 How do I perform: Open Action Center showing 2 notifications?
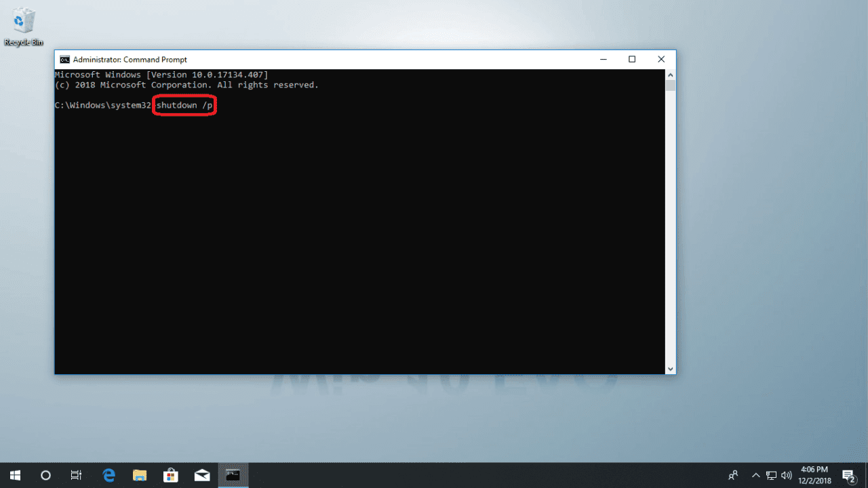[x=846, y=474]
